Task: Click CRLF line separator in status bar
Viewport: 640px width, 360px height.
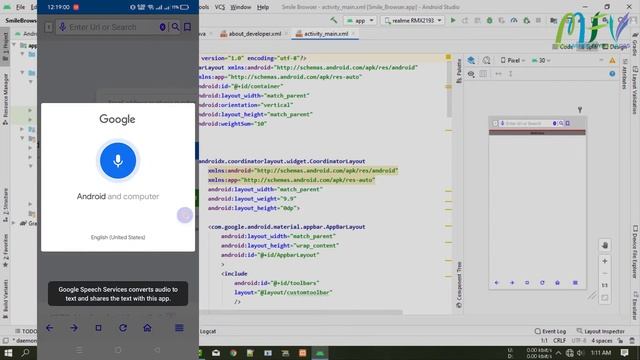Action: coord(560,340)
